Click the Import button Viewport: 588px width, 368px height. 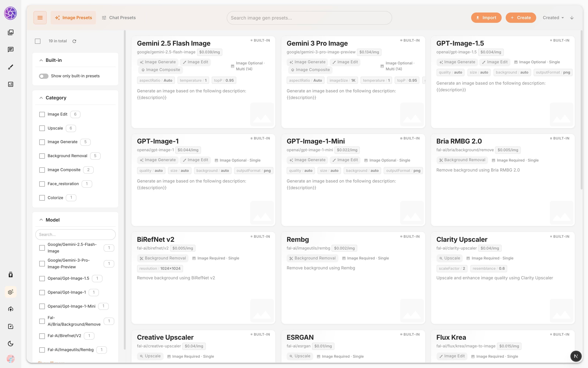[x=486, y=18]
